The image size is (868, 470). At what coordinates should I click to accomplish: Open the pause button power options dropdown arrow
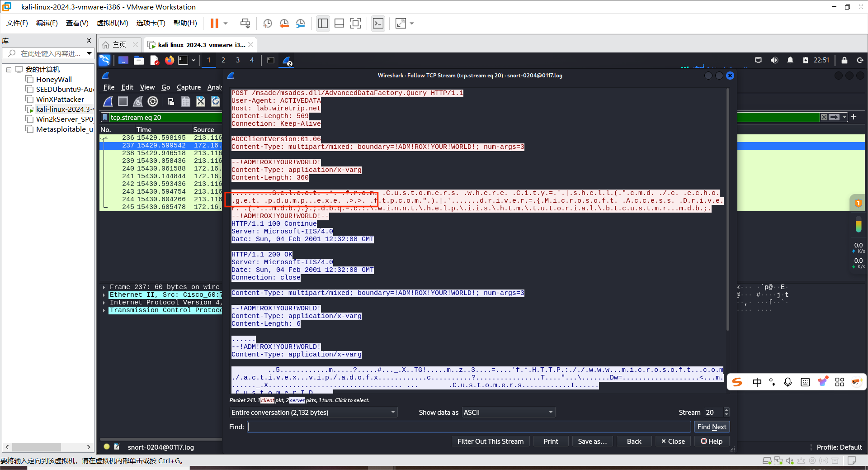(x=225, y=24)
